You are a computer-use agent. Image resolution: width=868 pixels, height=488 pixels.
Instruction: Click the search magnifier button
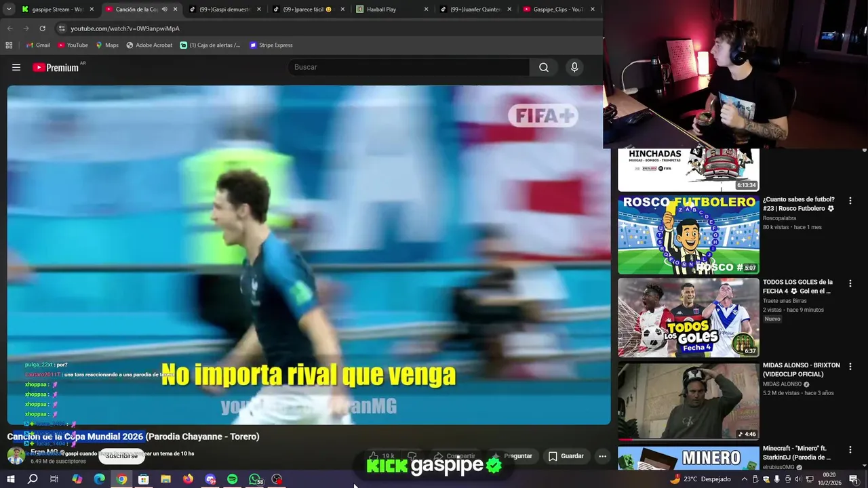[x=544, y=67]
